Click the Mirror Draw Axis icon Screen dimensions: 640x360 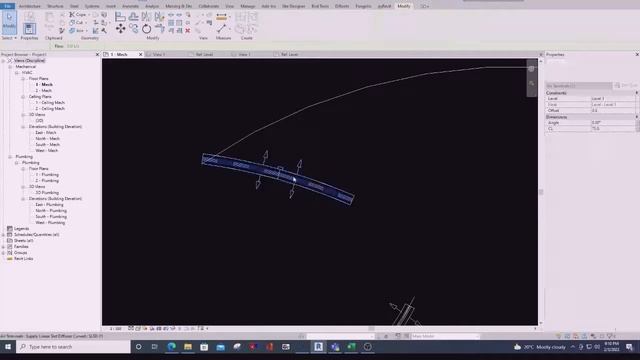click(x=159, y=16)
